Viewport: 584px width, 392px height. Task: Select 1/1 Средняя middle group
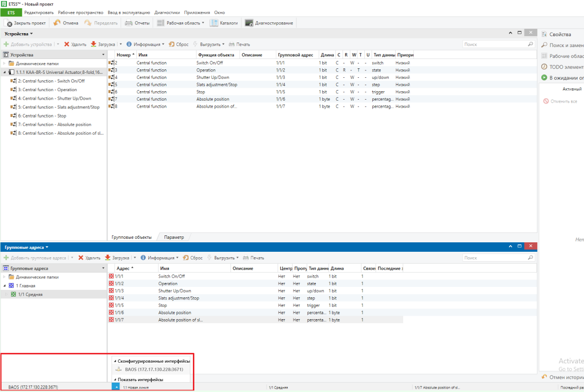tap(30, 294)
